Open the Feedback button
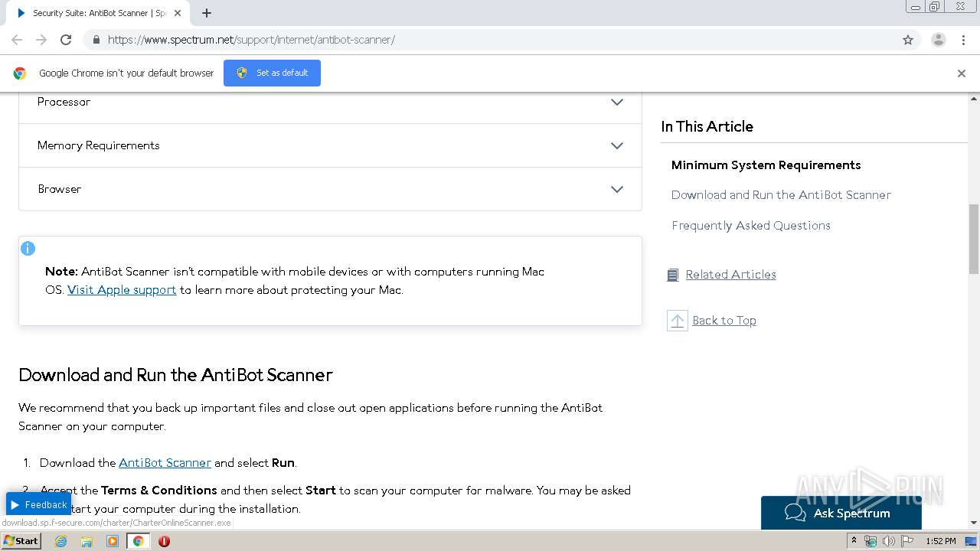The image size is (980, 551). tap(38, 504)
